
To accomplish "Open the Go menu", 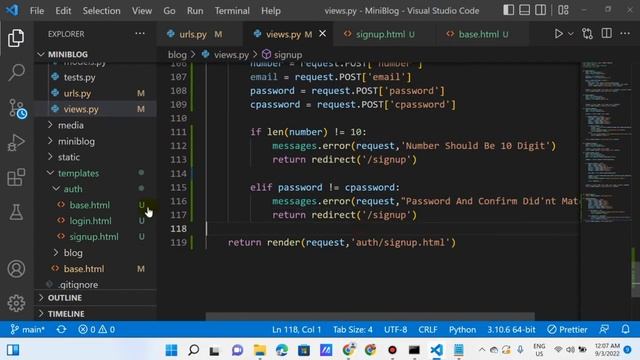I will tap(169, 11).
